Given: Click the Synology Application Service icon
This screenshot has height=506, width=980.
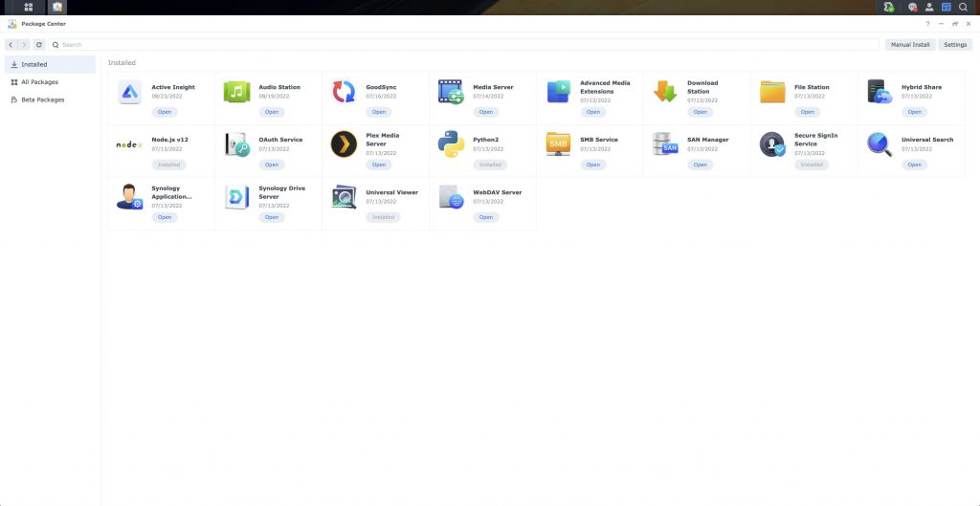Looking at the screenshot, I should coord(129,197).
